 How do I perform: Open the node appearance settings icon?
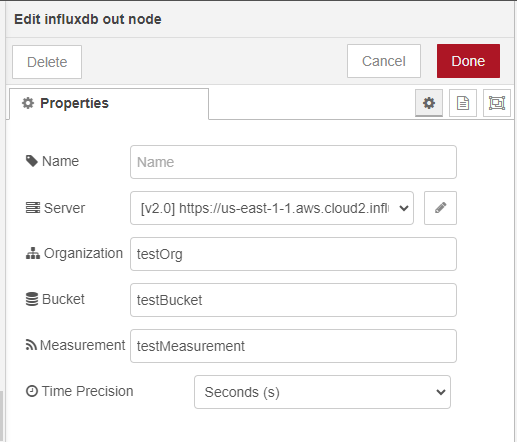497,103
